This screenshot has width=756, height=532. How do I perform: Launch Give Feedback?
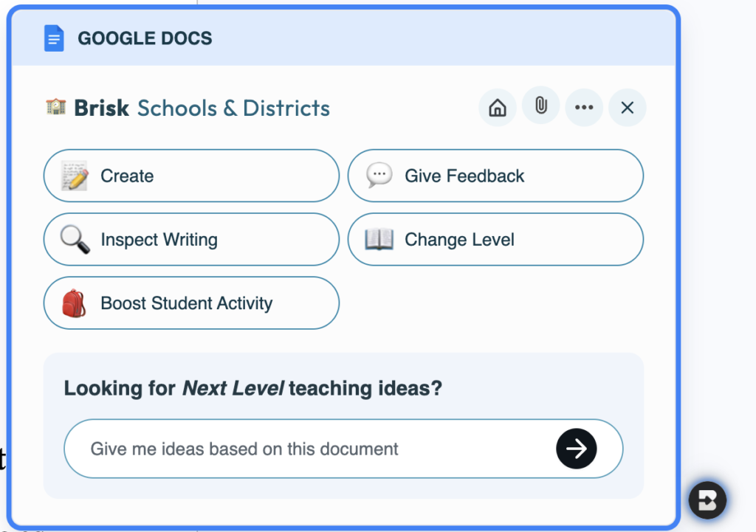[495, 176]
